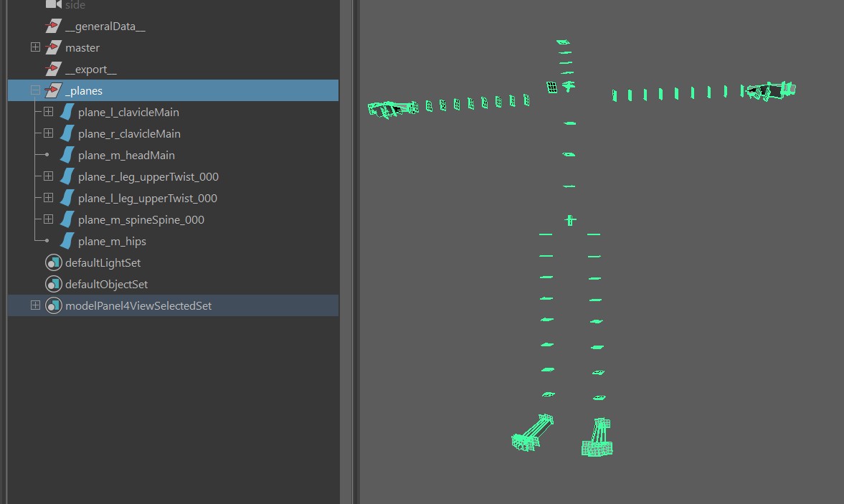Expand plane_r_clavicleMain children
Screen dimensions: 844x504
[x=48, y=134]
